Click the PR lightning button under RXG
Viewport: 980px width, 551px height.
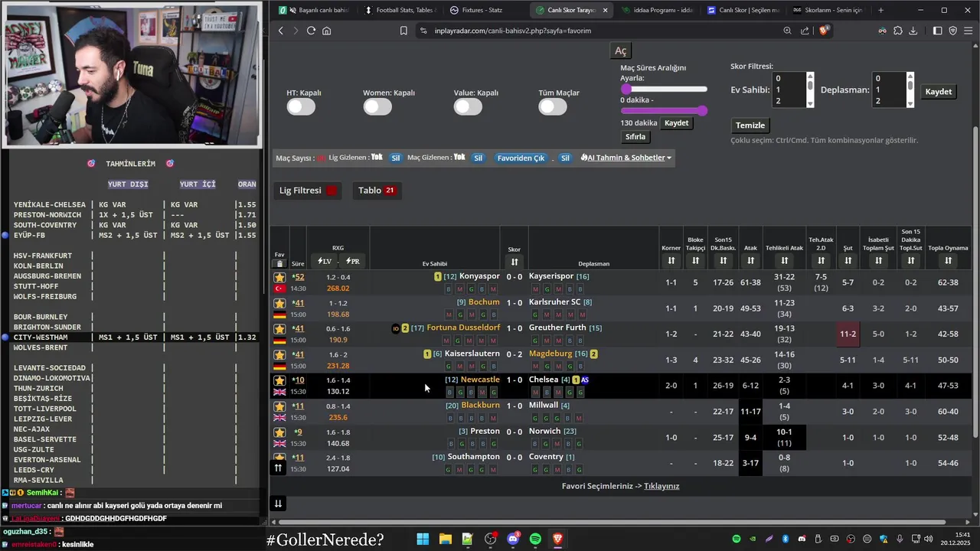click(x=353, y=261)
